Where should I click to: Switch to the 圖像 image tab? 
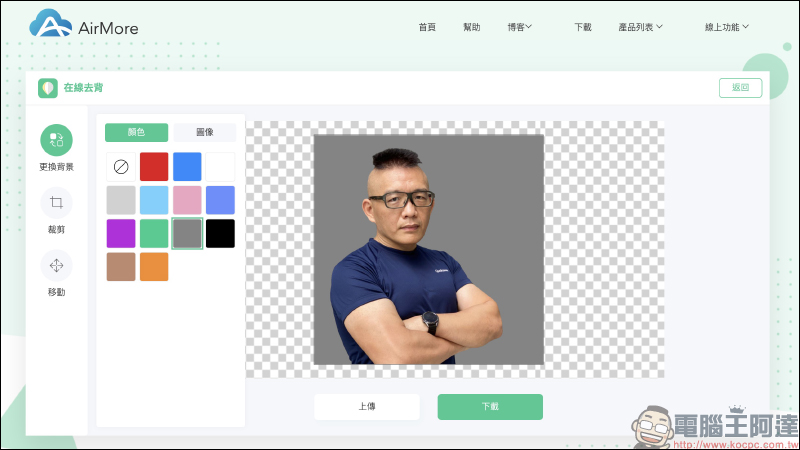click(x=204, y=132)
